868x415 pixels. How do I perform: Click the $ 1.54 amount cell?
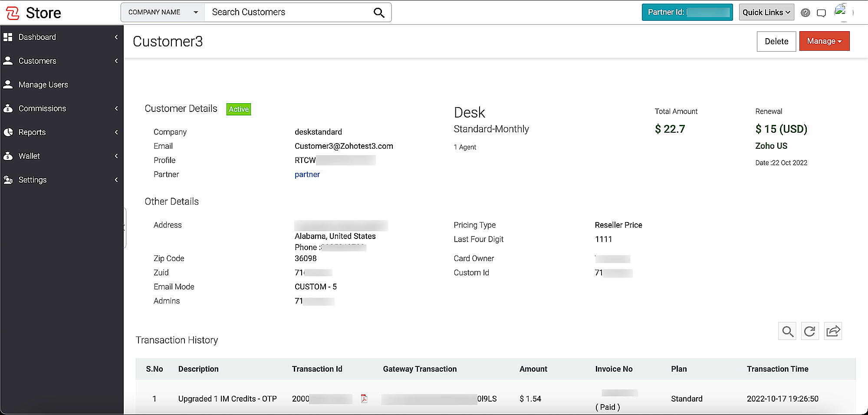[x=530, y=399]
